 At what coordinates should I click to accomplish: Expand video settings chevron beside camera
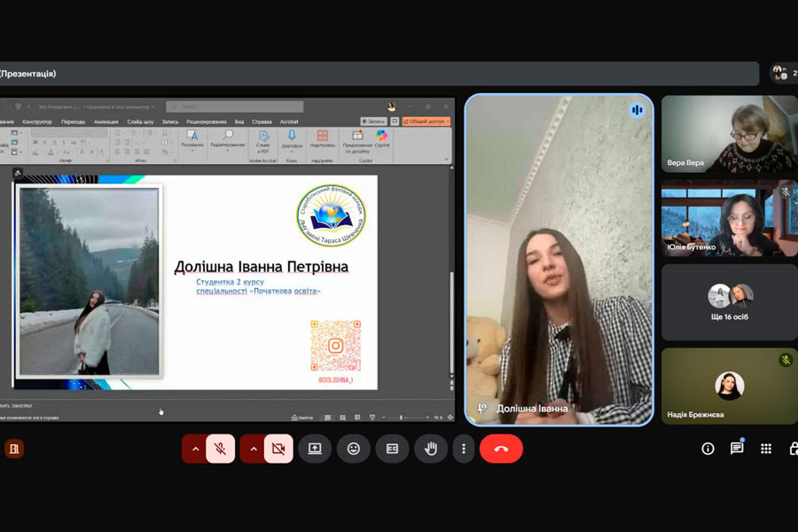pos(253,449)
